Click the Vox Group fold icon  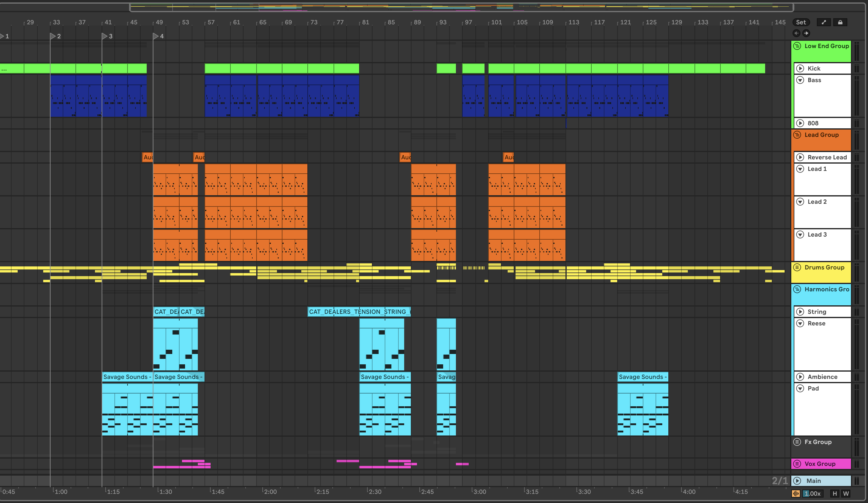pyautogui.click(x=797, y=464)
